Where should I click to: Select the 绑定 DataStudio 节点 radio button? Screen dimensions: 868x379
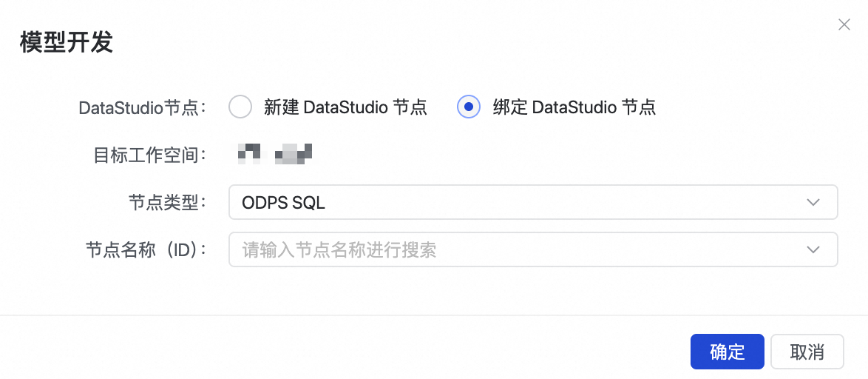[469, 107]
